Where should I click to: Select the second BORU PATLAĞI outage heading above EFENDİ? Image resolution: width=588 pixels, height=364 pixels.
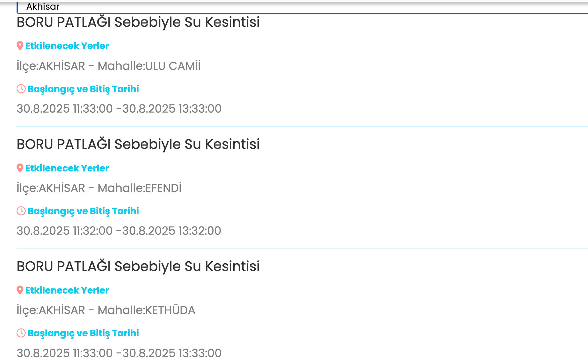(138, 144)
